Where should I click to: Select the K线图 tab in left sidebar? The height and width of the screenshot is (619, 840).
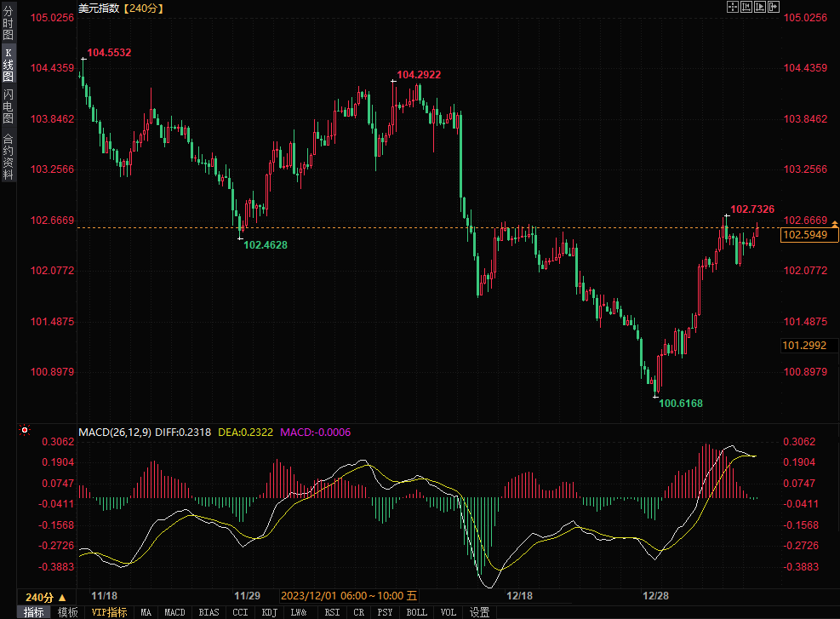[x=8, y=65]
